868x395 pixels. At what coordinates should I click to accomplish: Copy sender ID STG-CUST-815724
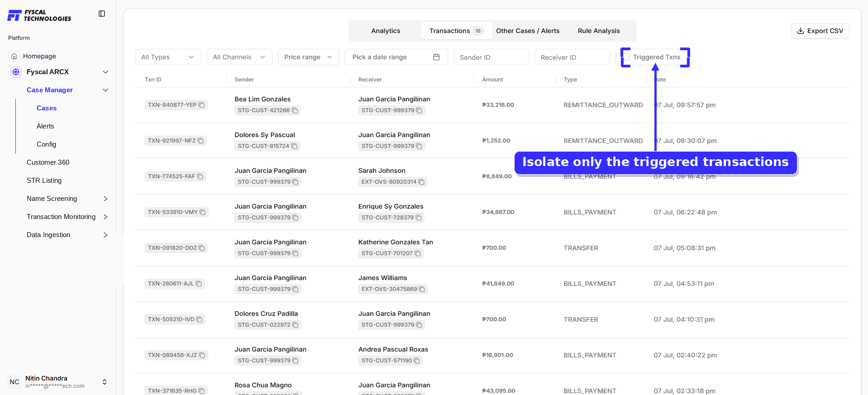pos(294,146)
